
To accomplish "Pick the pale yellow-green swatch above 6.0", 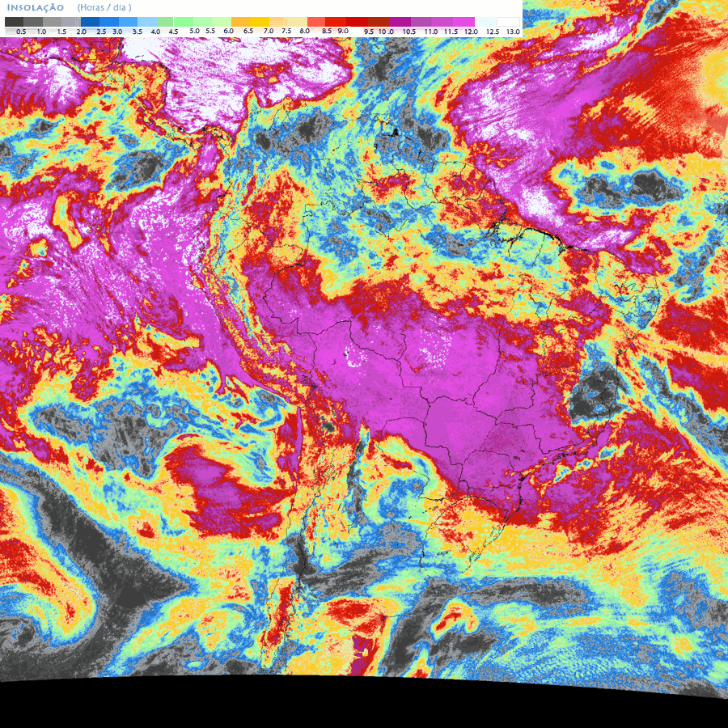I will point(222,22).
